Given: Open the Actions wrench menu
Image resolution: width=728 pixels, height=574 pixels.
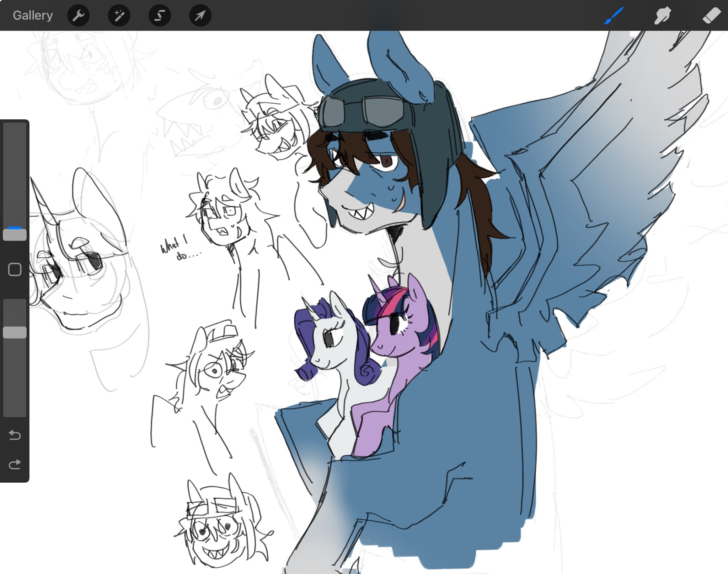Looking at the screenshot, I should (x=78, y=16).
